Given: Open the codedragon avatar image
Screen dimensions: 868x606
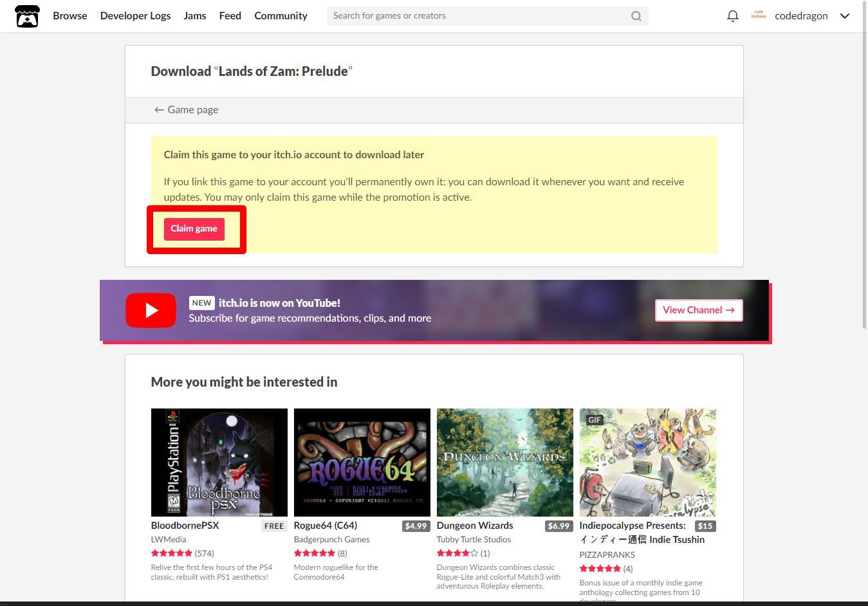Looking at the screenshot, I should (759, 15).
